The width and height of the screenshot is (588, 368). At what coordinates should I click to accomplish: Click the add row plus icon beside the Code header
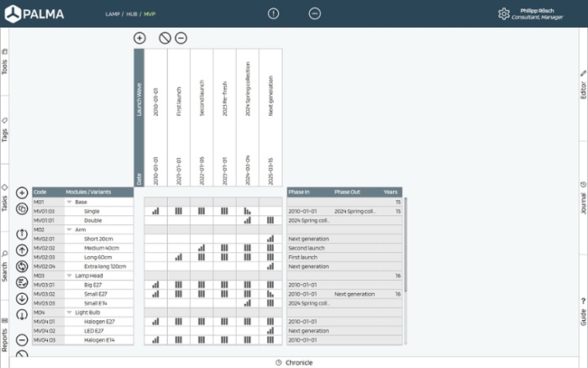[22, 192]
